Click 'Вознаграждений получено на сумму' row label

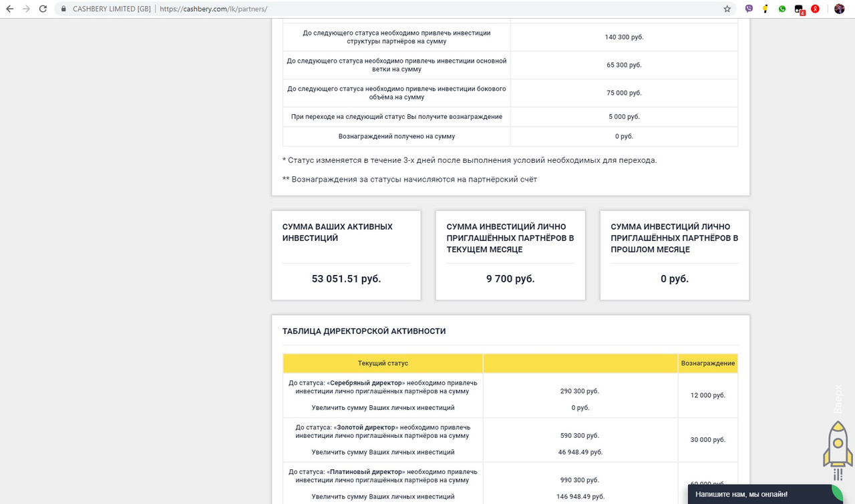[x=397, y=136]
